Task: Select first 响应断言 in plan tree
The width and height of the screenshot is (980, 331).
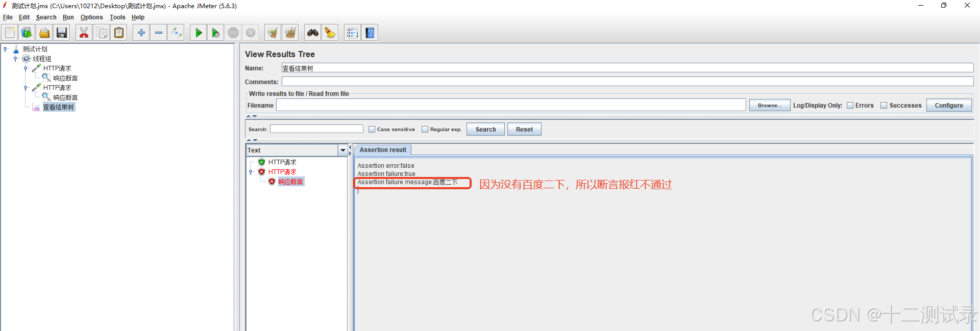Action: point(65,78)
